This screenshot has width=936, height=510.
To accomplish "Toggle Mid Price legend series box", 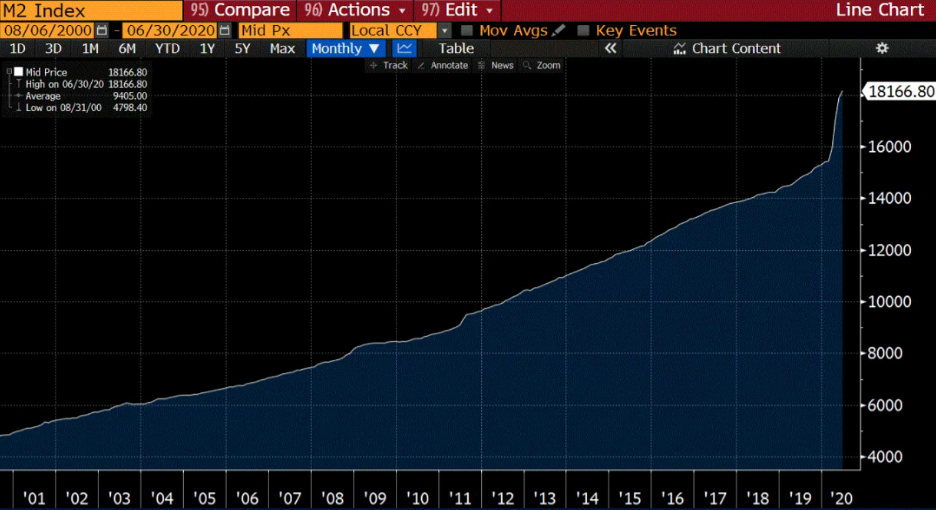I will (x=18, y=72).
